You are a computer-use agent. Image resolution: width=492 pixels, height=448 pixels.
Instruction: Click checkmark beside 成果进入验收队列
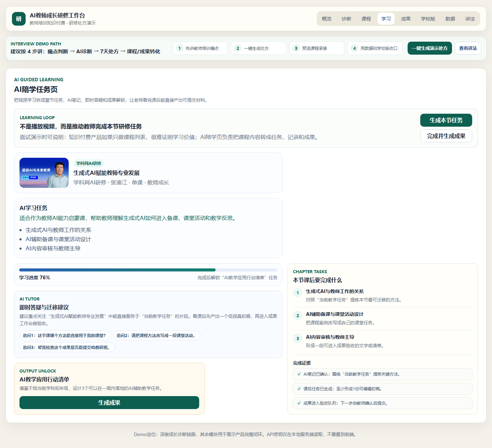(299, 403)
